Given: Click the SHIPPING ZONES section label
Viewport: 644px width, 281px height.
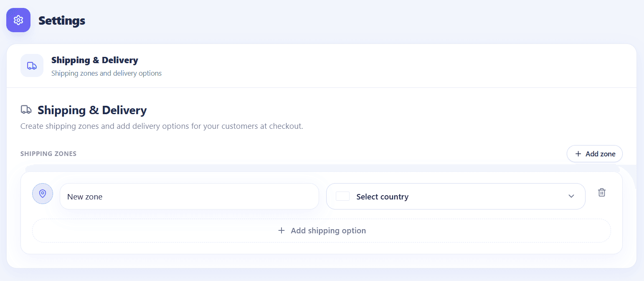Looking at the screenshot, I should (48, 154).
